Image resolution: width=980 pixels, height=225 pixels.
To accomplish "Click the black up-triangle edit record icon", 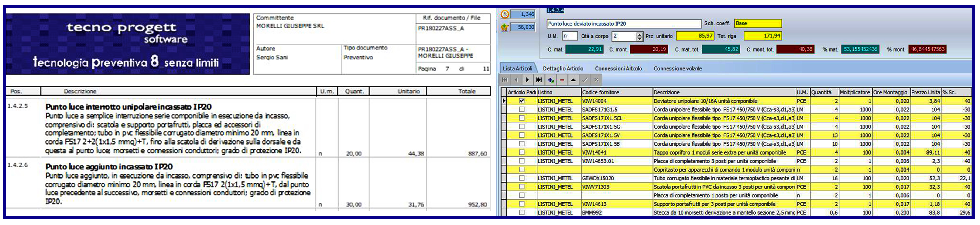I will [573, 80].
